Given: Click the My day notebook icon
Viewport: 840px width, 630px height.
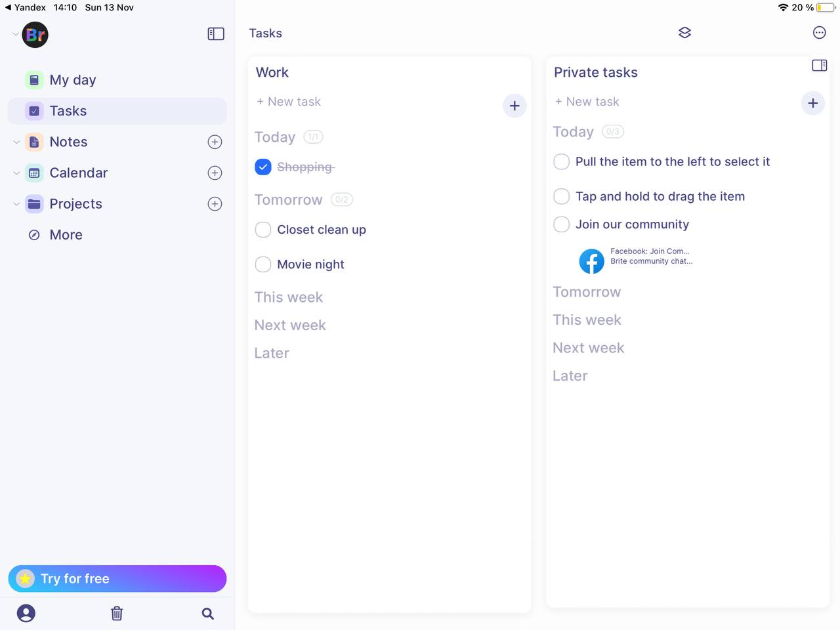Looking at the screenshot, I should [34, 80].
